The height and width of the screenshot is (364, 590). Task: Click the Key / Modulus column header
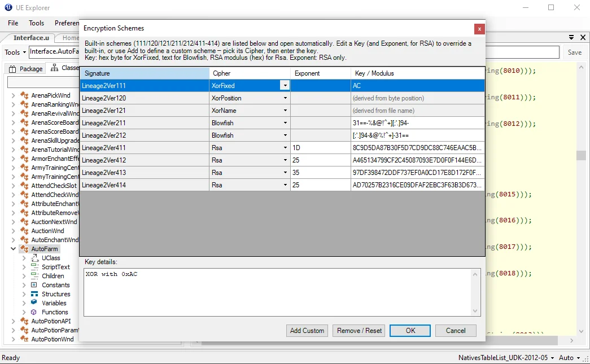[418, 73]
